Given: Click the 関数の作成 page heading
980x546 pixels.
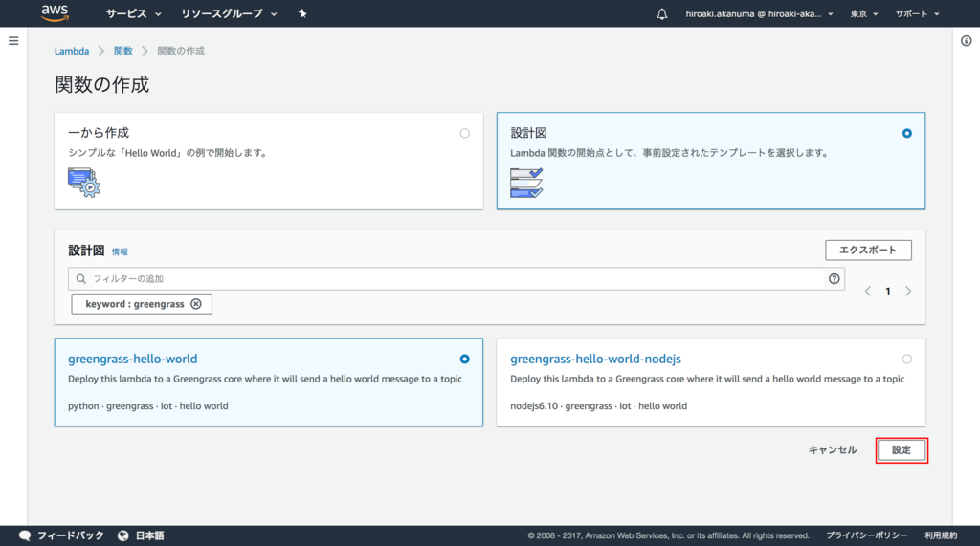Looking at the screenshot, I should 101,85.
